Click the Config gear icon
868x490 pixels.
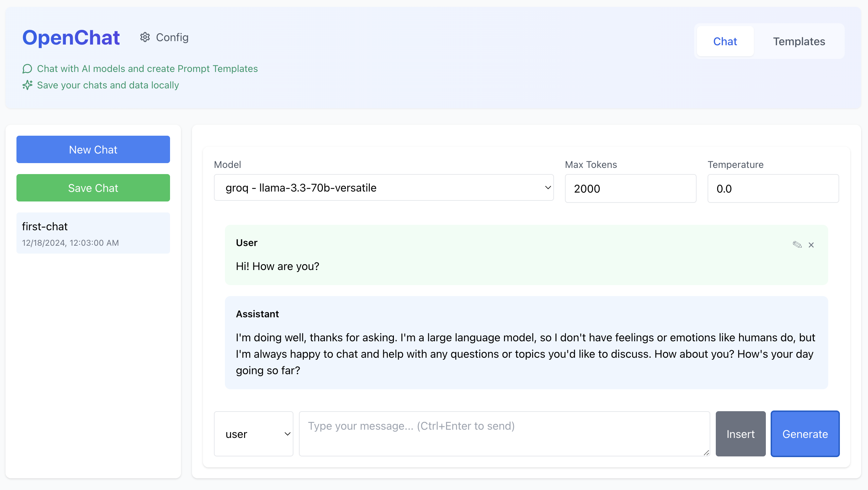(145, 37)
